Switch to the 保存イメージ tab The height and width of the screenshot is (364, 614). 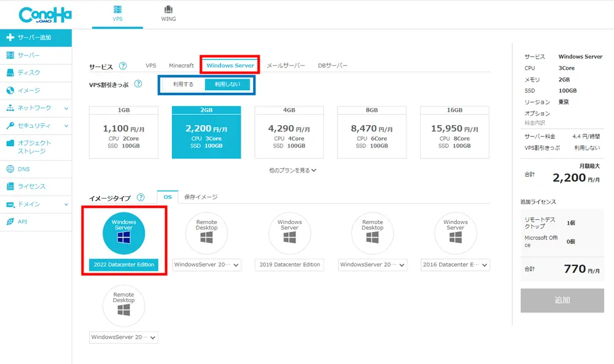tap(201, 197)
